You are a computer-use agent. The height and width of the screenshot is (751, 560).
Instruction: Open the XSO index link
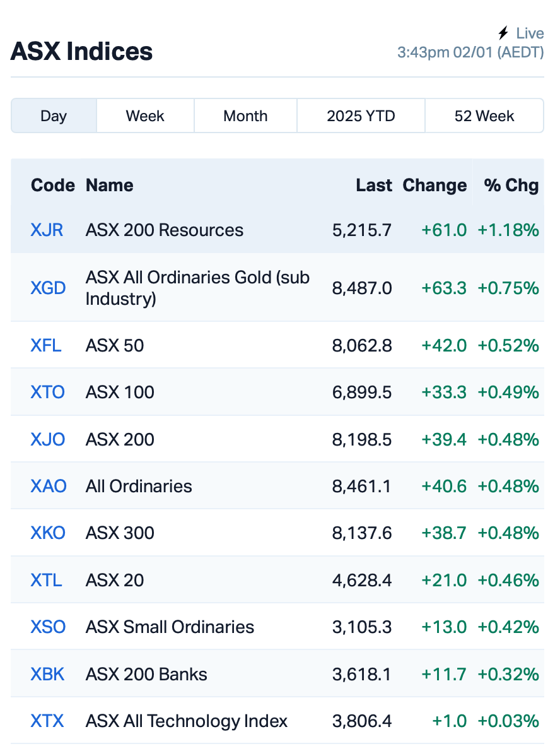(x=48, y=627)
